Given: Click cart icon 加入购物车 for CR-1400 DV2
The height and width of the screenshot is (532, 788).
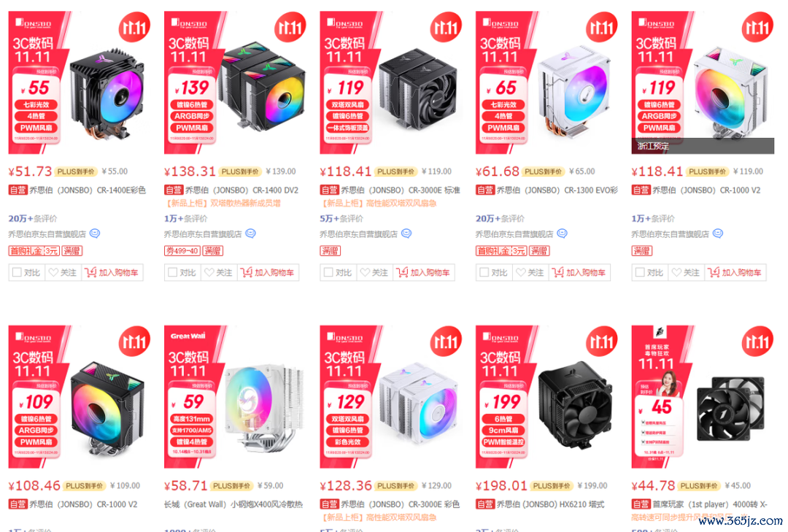Looking at the screenshot, I should [247, 272].
